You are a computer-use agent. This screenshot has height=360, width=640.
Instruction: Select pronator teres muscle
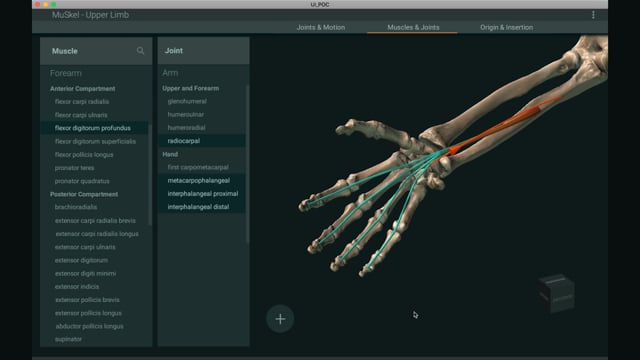[74, 168]
